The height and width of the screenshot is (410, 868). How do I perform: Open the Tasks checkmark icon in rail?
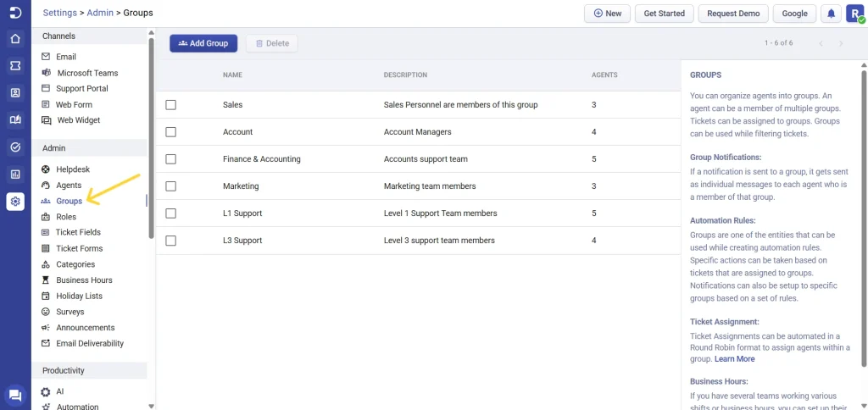15,147
